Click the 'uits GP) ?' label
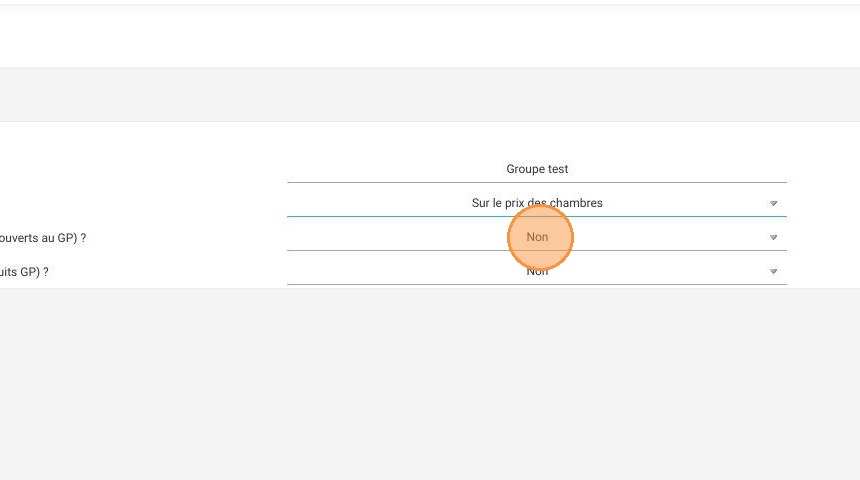 click(x=24, y=272)
